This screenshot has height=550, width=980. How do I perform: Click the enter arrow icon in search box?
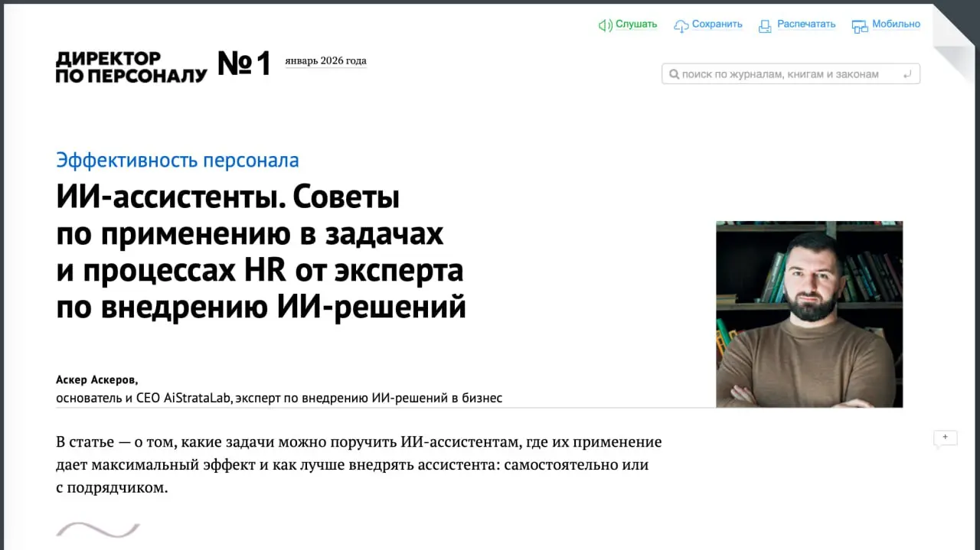coord(907,74)
